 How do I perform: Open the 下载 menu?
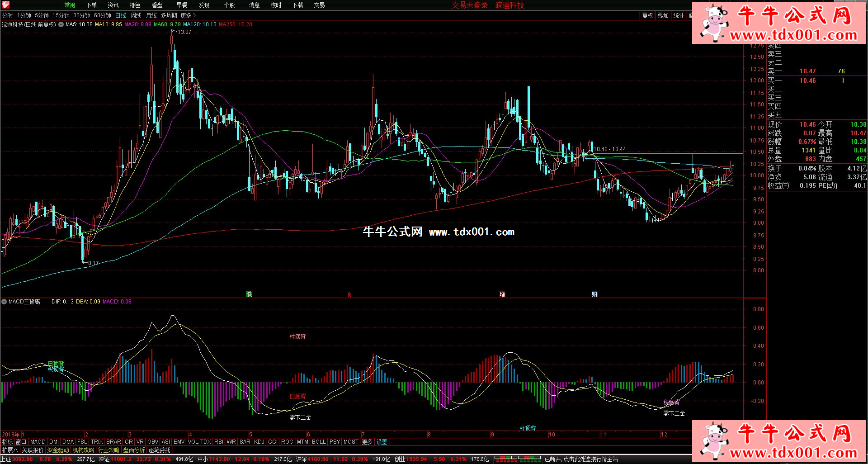(297, 5)
